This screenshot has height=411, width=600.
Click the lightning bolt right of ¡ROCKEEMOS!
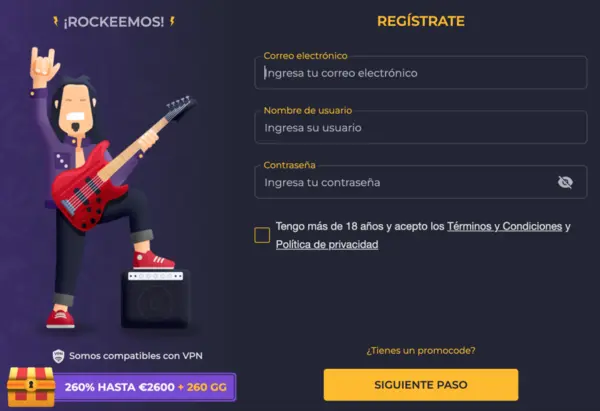[x=172, y=21]
